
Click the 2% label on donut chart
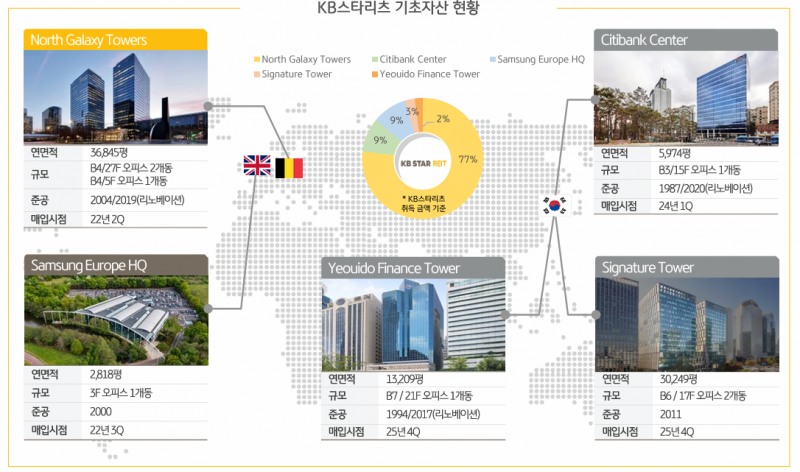coord(443,119)
